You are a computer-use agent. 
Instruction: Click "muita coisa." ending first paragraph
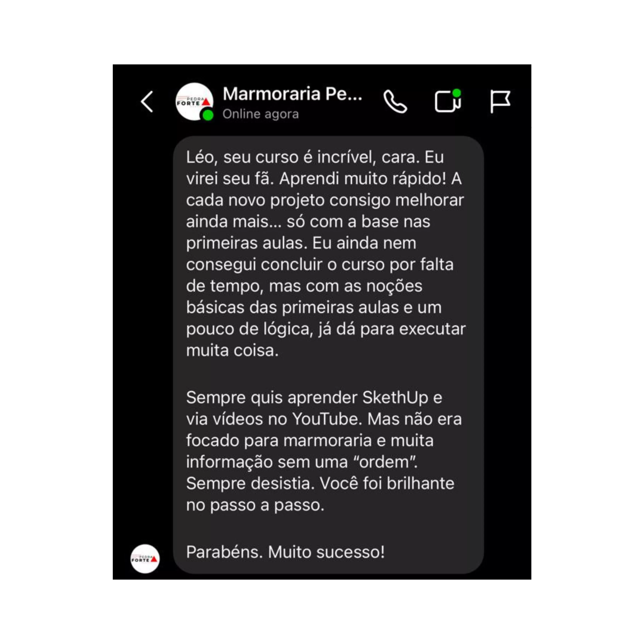click(x=232, y=351)
